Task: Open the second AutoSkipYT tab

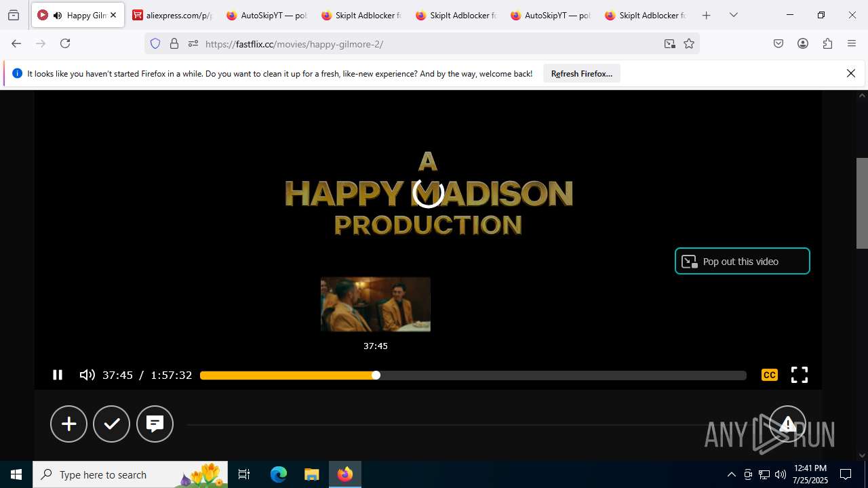Action: (550, 15)
